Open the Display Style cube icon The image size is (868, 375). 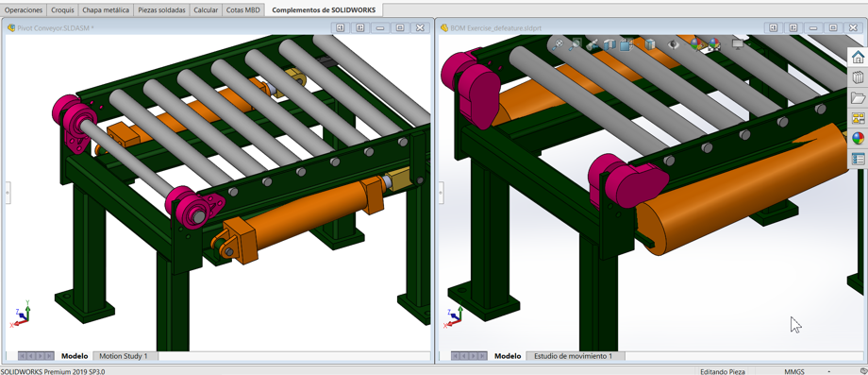point(650,44)
